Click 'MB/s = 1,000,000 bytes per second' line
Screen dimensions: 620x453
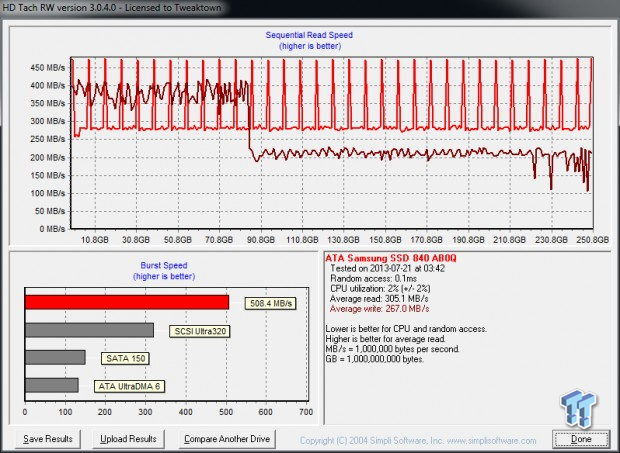click(393, 349)
